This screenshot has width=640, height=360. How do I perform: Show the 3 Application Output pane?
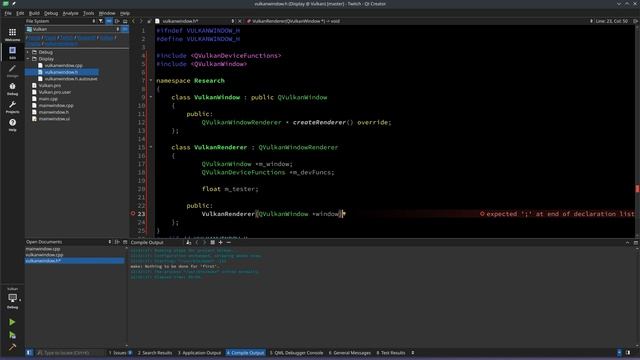[x=199, y=353]
